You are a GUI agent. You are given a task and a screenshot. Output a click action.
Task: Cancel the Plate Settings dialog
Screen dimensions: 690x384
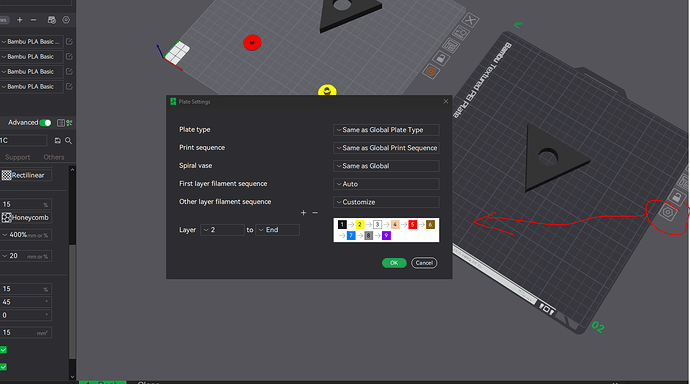tap(424, 263)
